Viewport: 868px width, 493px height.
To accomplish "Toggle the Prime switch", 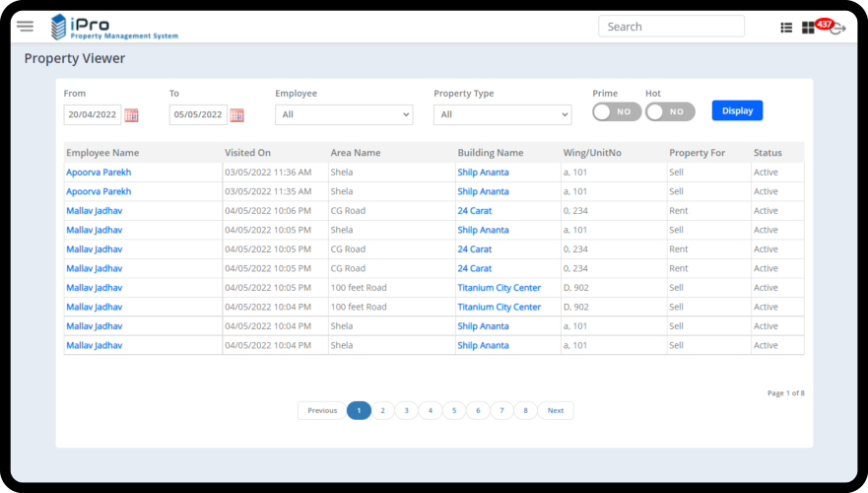I will coord(617,112).
